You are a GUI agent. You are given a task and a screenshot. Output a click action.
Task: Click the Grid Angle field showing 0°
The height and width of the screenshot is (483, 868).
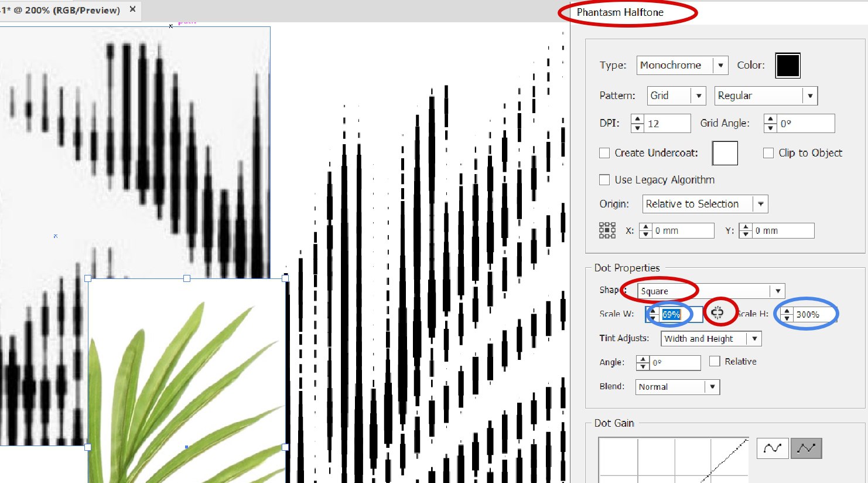[806, 124]
